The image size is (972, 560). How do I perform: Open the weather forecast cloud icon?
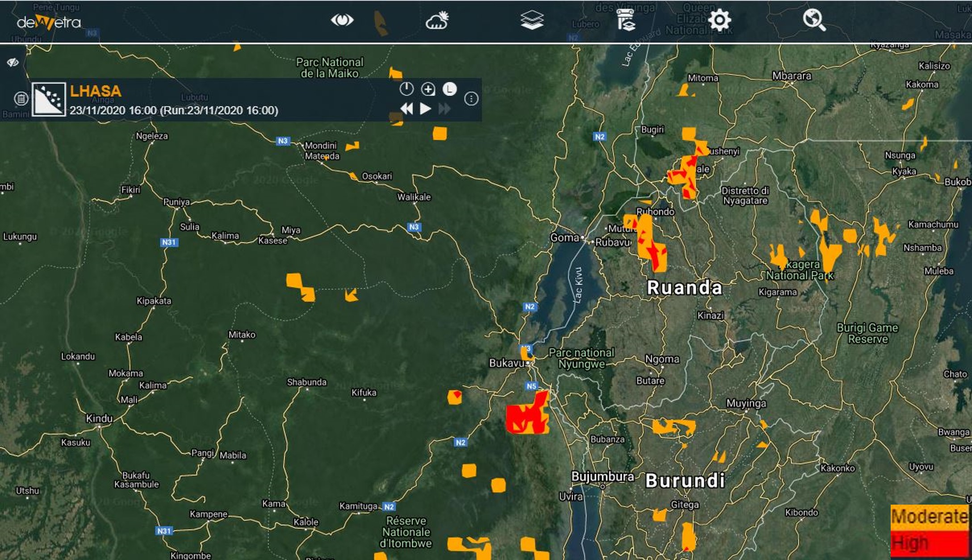tap(437, 20)
